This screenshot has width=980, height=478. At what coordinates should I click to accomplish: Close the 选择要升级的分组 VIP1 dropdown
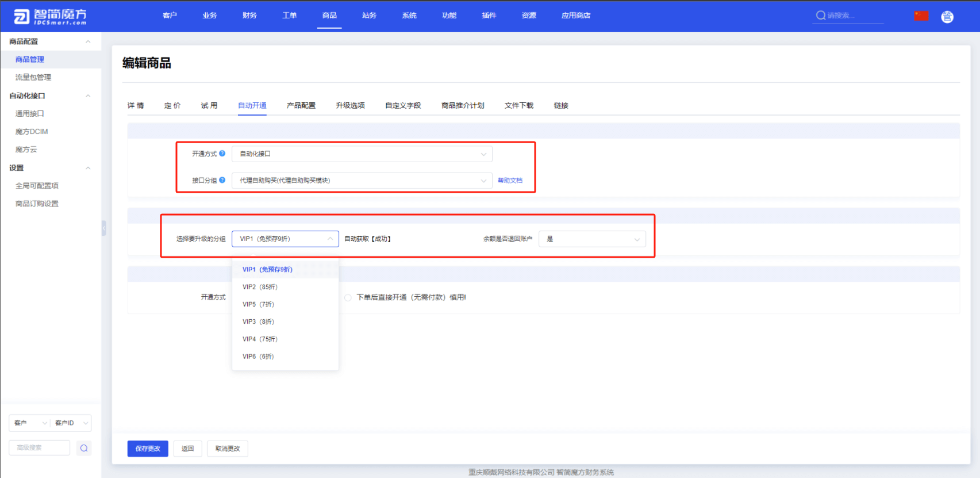click(285, 239)
